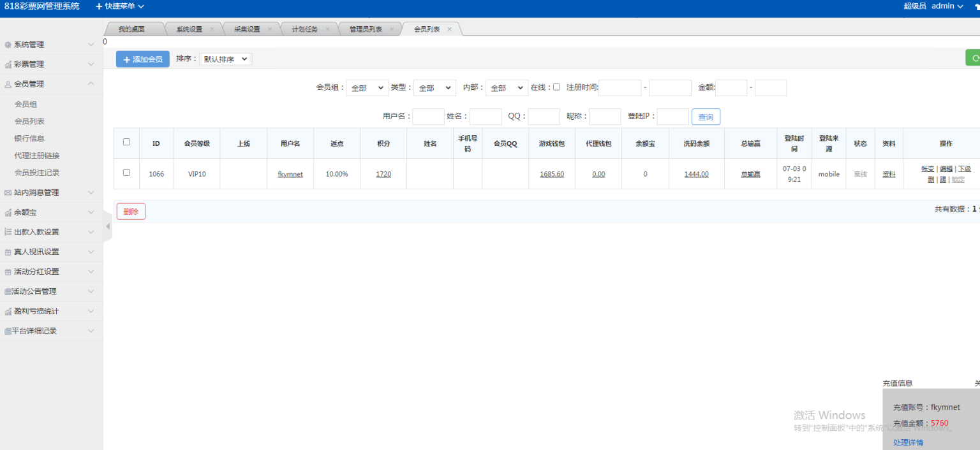The image size is (980, 450).
Task: Click the 彩票管理 chart icon
Action: [10, 64]
